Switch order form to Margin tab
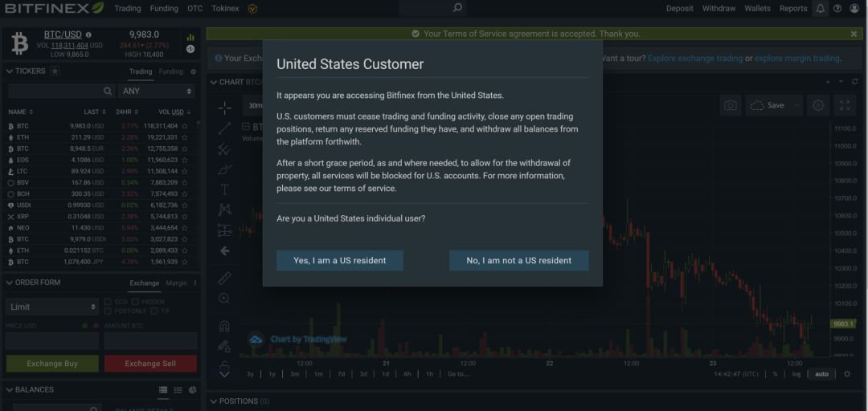This screenshot has height=411, width=868. (x=177, y=283)
